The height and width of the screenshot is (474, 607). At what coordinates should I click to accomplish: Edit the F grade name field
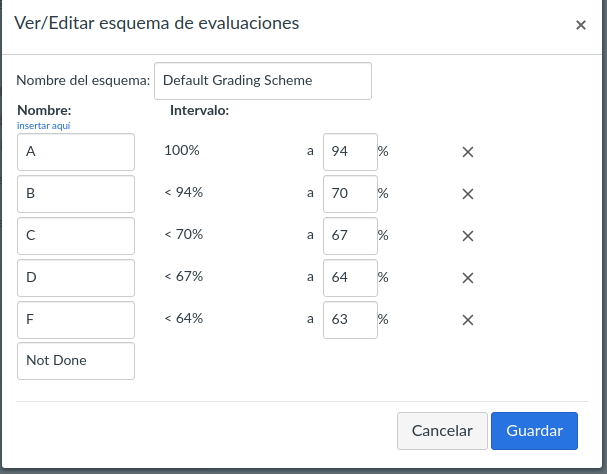click(76, 320)
